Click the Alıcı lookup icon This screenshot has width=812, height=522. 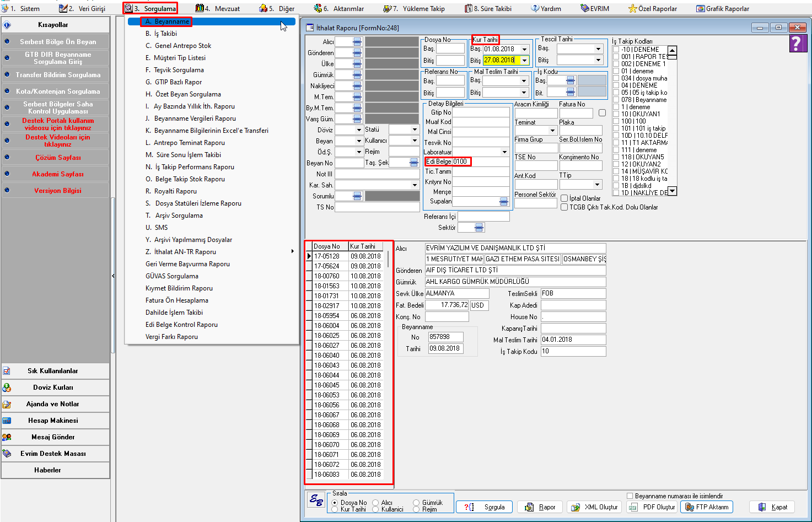[357, 42]
